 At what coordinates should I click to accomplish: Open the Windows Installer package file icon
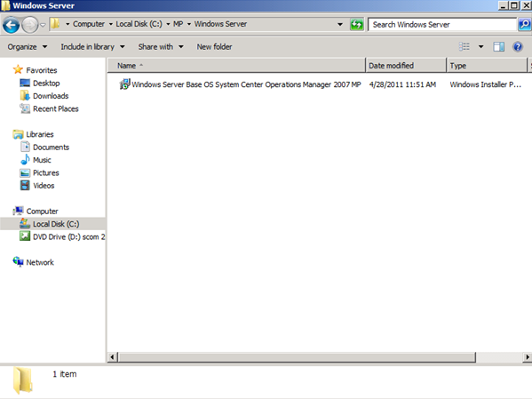[124, 84]
